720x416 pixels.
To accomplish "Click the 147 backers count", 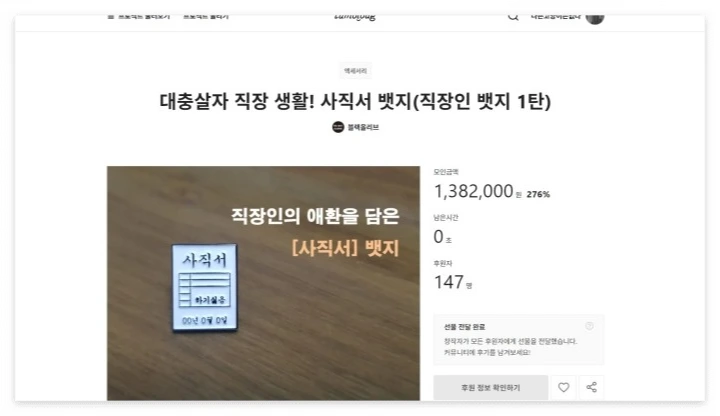I will pos(449,282).
